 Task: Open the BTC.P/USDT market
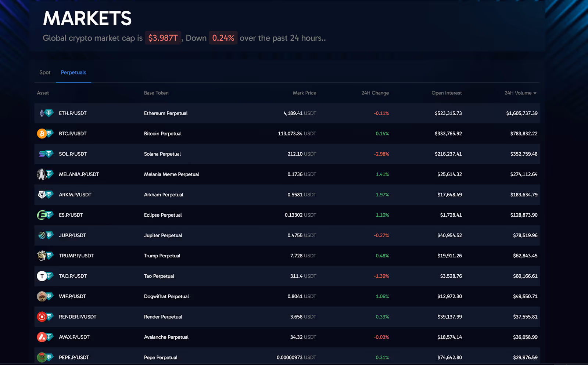pyautogui.click(x=73, y=134)
